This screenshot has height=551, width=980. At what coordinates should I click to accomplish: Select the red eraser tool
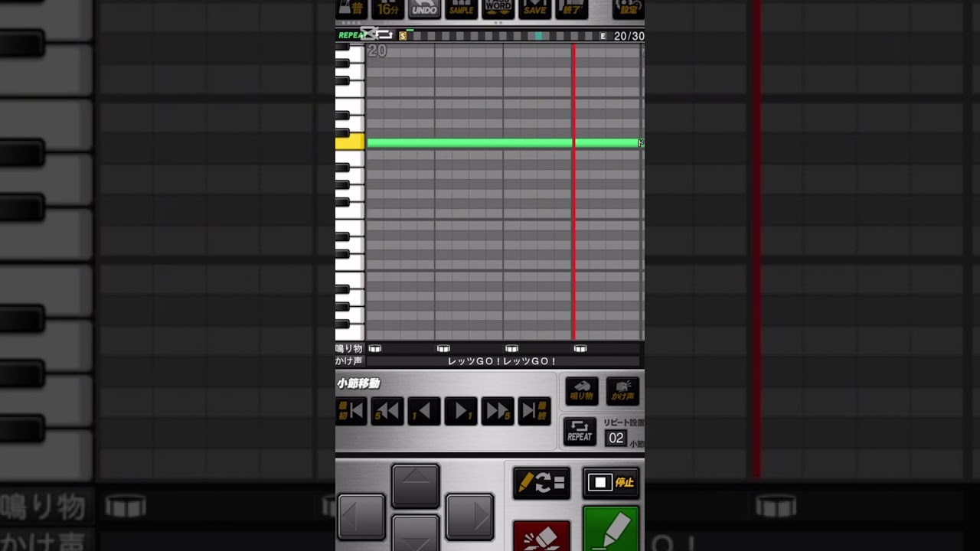(541, 536)
